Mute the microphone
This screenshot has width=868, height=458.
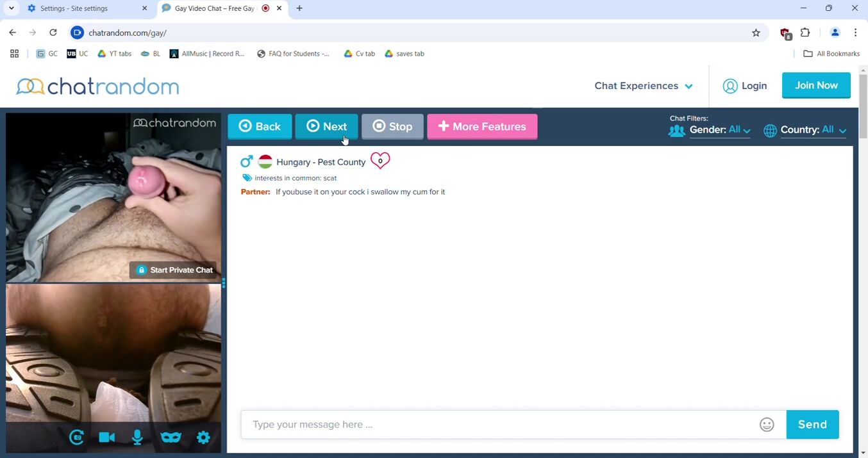pyautogui.click(x=137, y=438)
